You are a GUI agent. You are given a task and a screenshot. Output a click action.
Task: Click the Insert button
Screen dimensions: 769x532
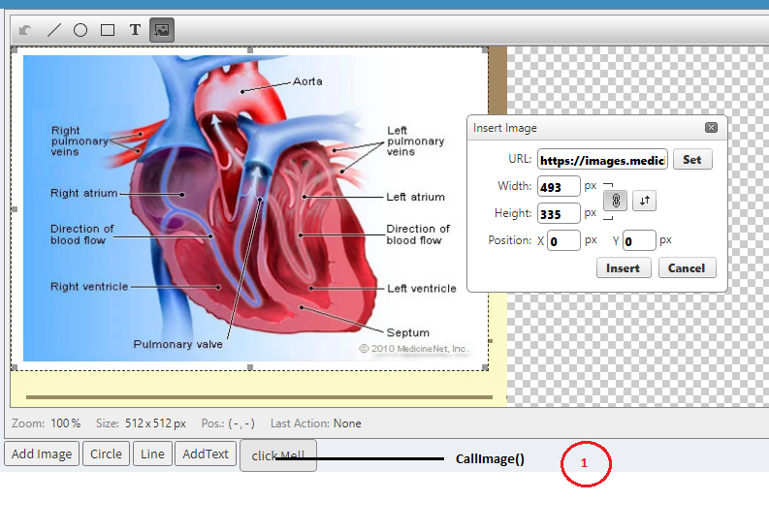tap(624, 268)
